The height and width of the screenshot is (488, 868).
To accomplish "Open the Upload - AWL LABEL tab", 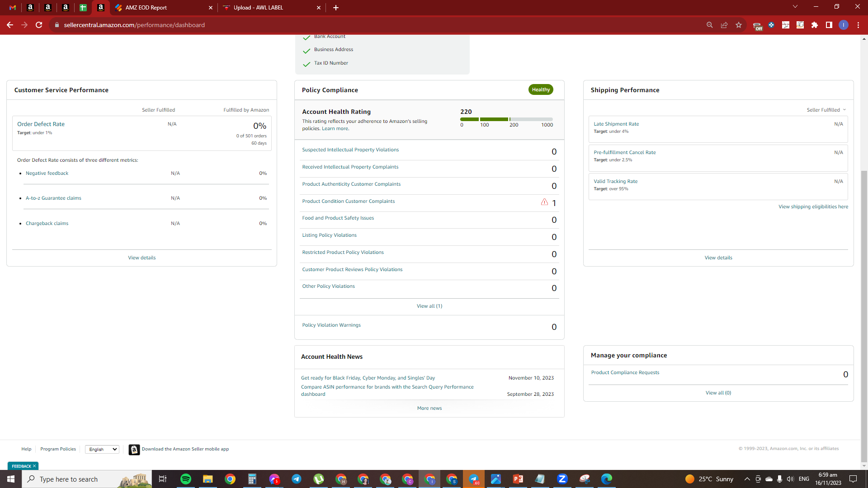I will point(258,8).
